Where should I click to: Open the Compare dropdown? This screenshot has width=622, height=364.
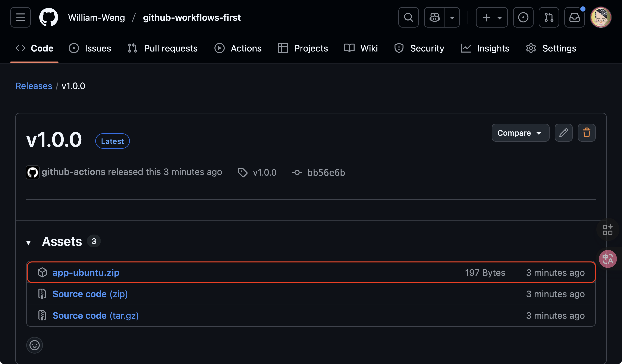[520, 133]
